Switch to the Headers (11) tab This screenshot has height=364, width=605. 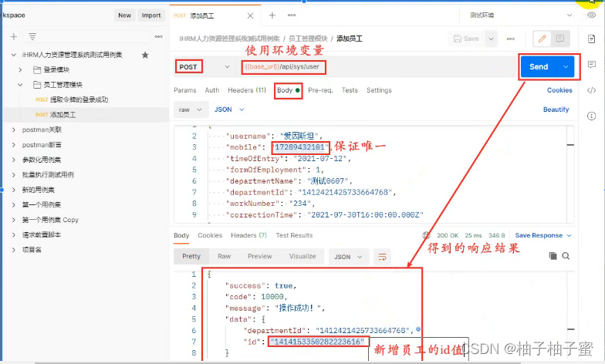[247, 90]
